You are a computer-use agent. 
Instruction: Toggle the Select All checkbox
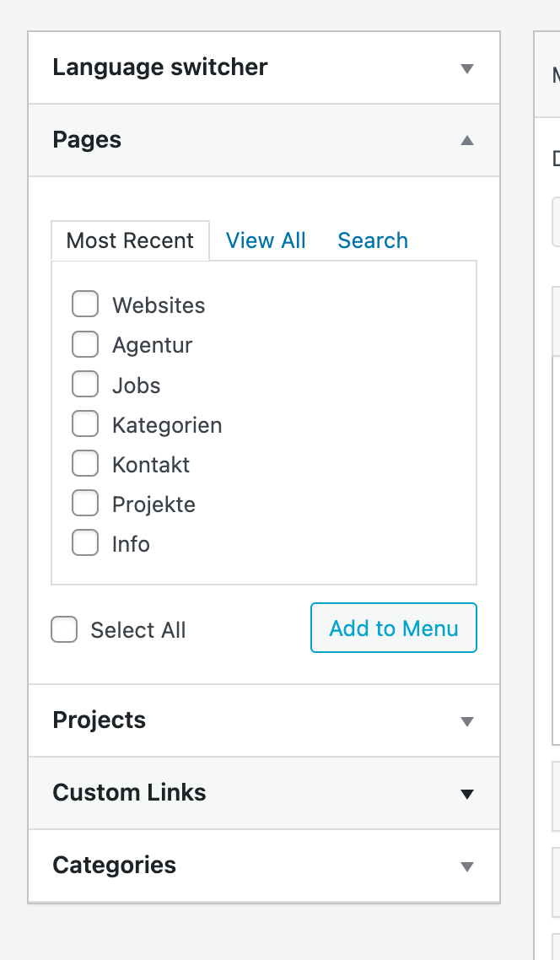[65, 630]
